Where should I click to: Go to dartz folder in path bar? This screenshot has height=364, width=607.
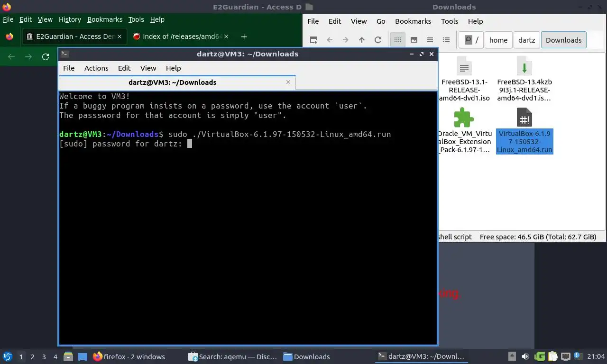(x=526, y=40)
